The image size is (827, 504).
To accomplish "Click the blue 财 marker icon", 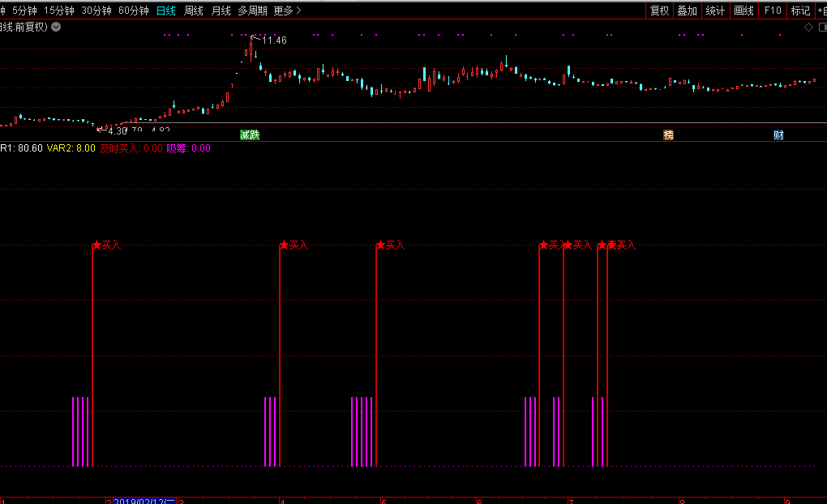I will coord(778,135).
